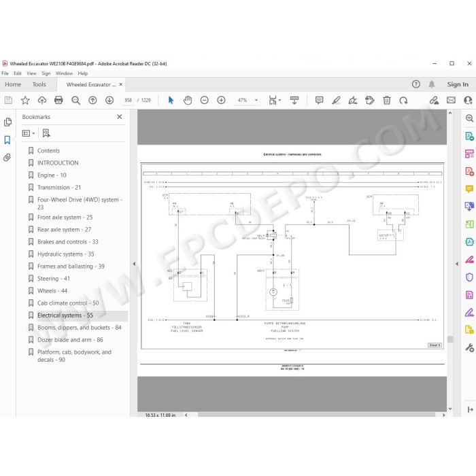The width and height of the screenshot is (476, 476).
Task: Open the Help menu
Action: pos(82,73)
